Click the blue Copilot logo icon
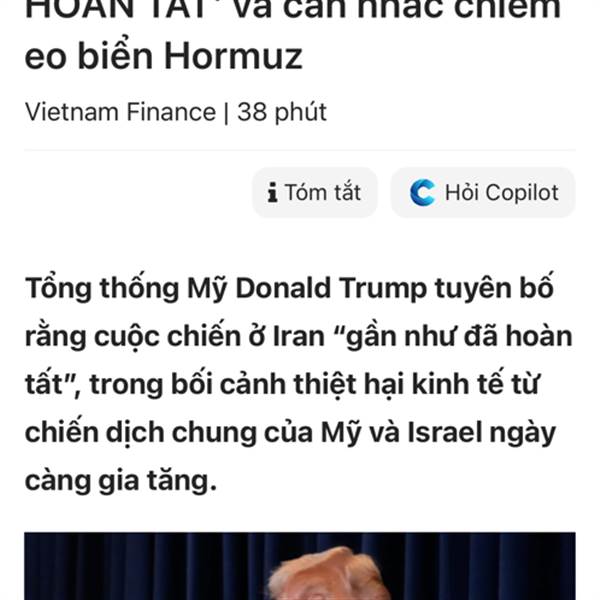 422,192
